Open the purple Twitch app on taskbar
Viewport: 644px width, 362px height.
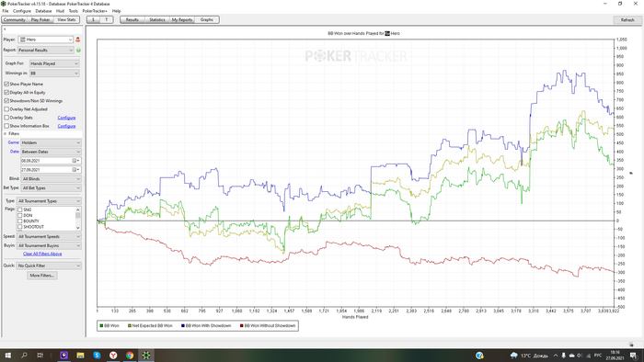coord(64,355)
